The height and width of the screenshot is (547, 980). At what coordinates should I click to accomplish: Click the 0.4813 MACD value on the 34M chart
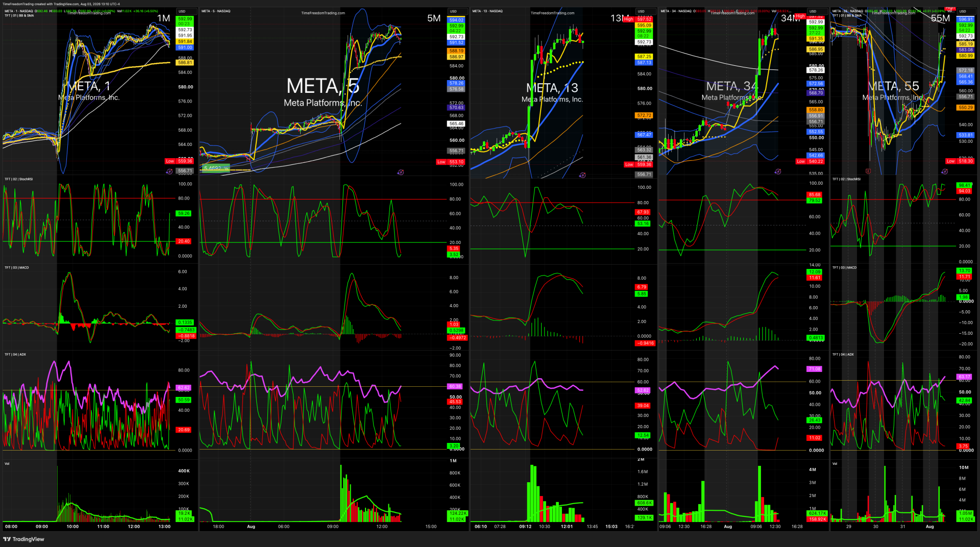(816, 338)
